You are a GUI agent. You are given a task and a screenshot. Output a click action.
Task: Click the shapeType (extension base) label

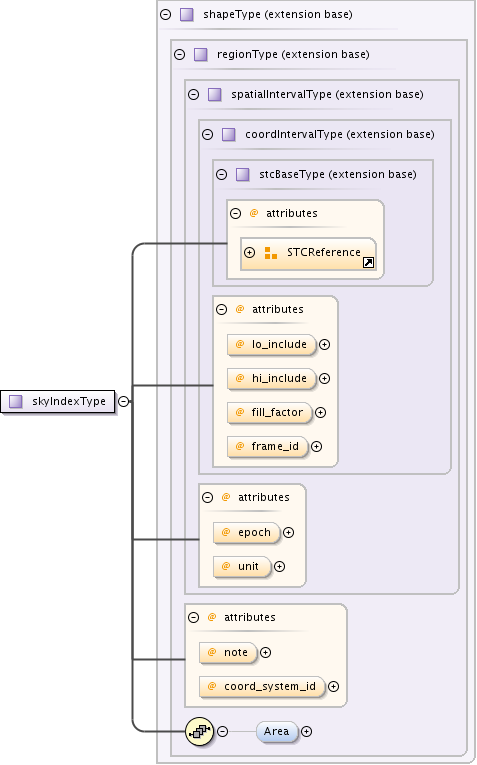tap(278, 15)
